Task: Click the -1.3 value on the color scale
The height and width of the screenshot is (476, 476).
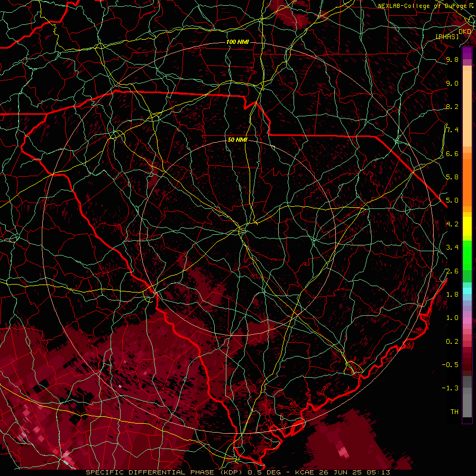Action: 451,388
